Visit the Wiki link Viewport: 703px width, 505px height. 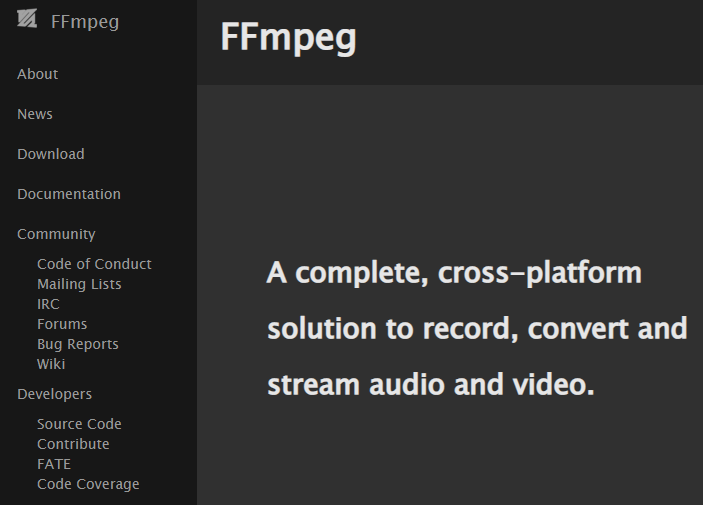(51, 364)
